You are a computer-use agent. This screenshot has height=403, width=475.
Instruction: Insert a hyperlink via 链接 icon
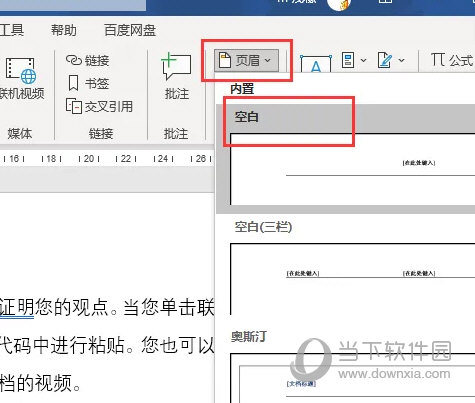point(73,60)
